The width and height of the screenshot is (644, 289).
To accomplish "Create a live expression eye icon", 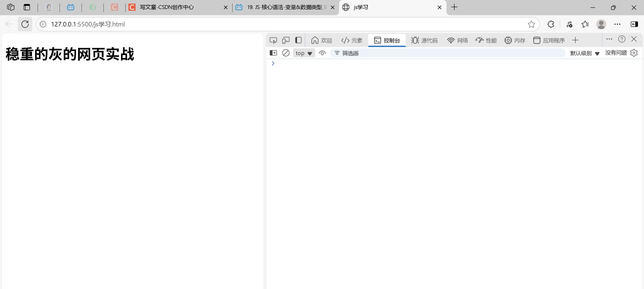I will coord(322,53).
